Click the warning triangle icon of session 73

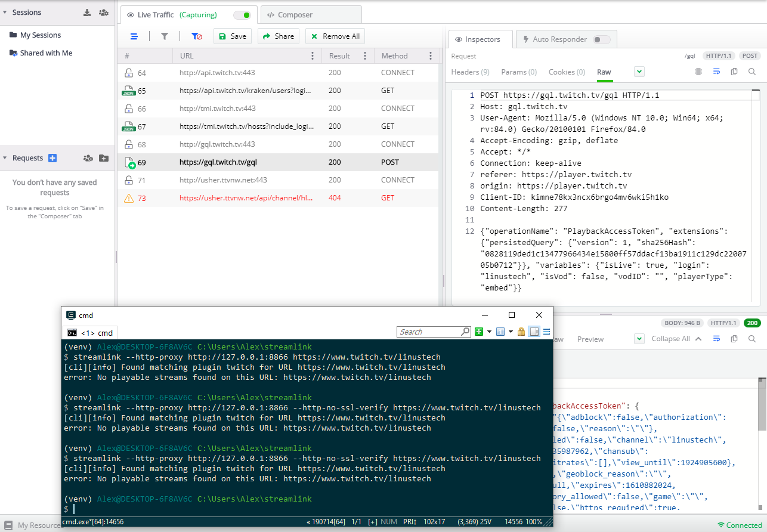point(129,198)
